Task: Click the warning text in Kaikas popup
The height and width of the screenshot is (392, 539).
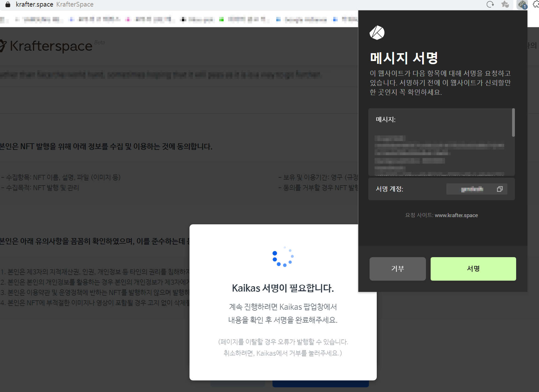Action: pyautogui.click(x=440, y=83)
